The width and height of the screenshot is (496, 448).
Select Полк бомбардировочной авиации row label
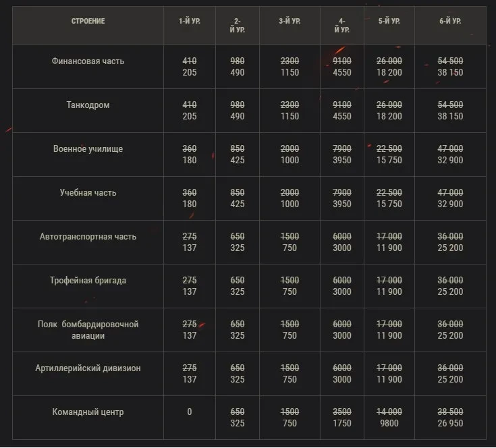88,330
